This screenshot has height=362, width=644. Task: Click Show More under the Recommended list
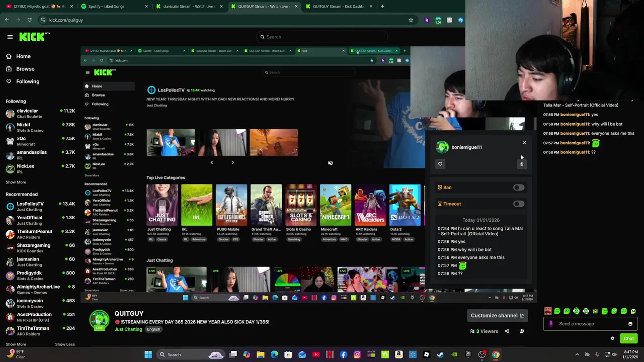coord(16,344)
